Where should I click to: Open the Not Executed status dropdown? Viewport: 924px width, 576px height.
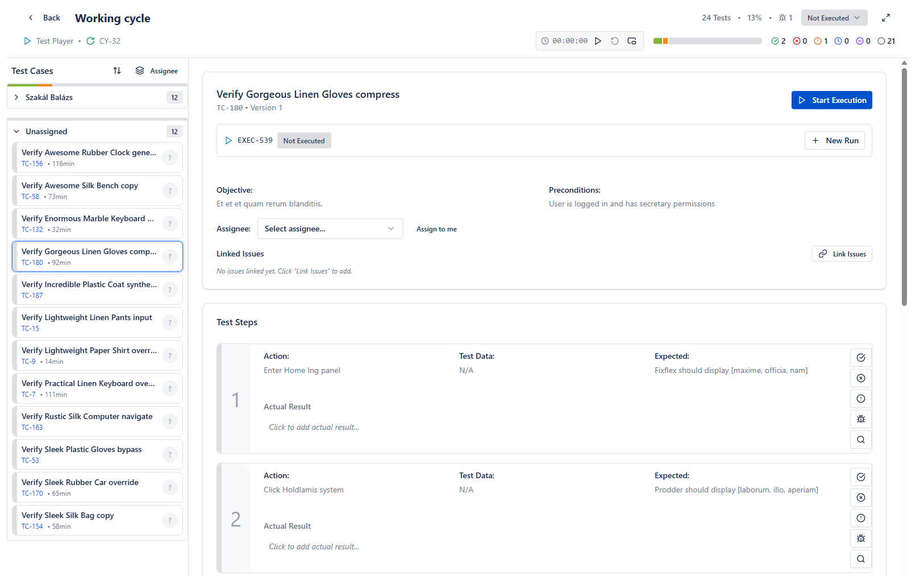point(834,18)
